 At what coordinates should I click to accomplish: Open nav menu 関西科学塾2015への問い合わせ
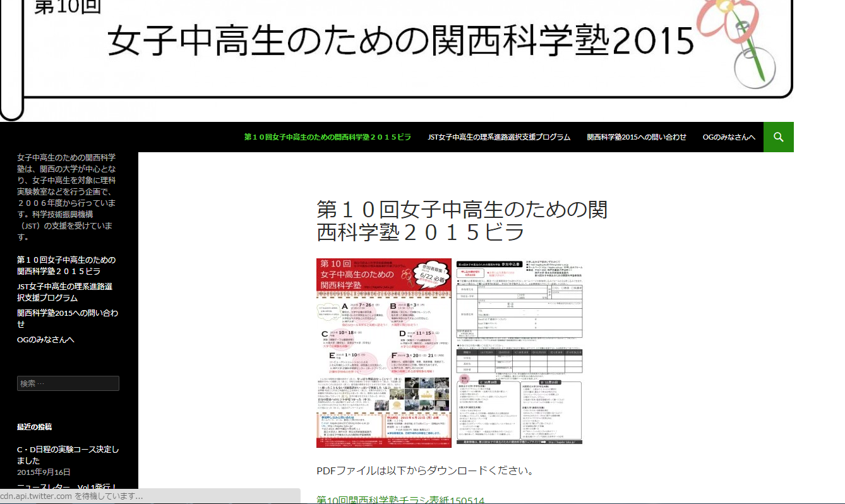point(637,137)
